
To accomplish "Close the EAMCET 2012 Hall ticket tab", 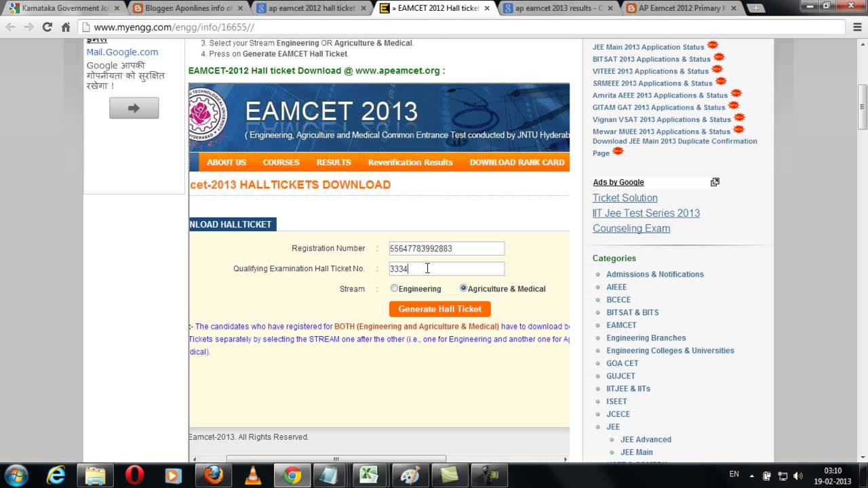I will [x=488, y=8].
